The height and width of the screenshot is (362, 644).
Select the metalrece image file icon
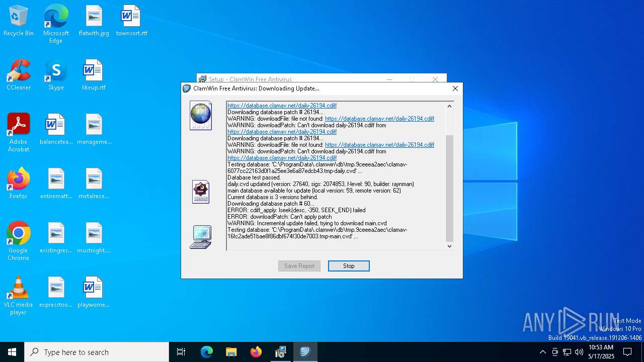point(94,184)
